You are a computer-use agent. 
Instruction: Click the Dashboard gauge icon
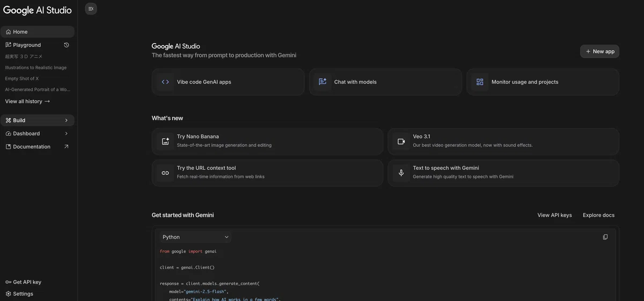(x=8, y=133)
